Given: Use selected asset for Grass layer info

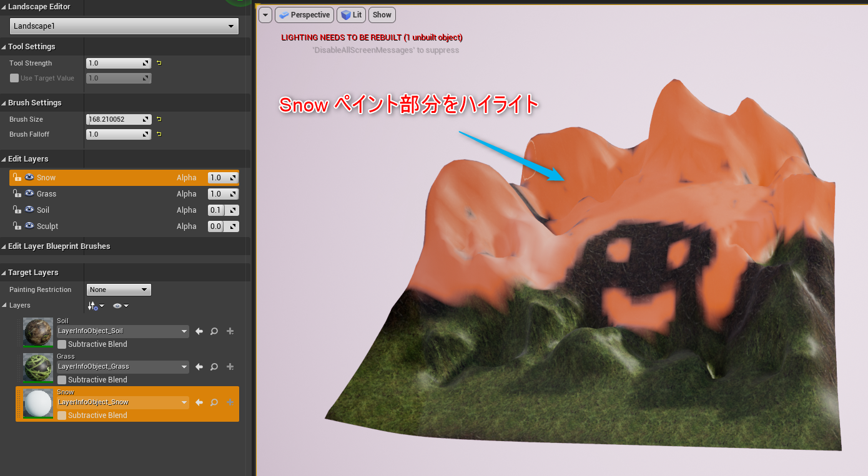Looking at the screenshot, I should click(x=199, y=367).
